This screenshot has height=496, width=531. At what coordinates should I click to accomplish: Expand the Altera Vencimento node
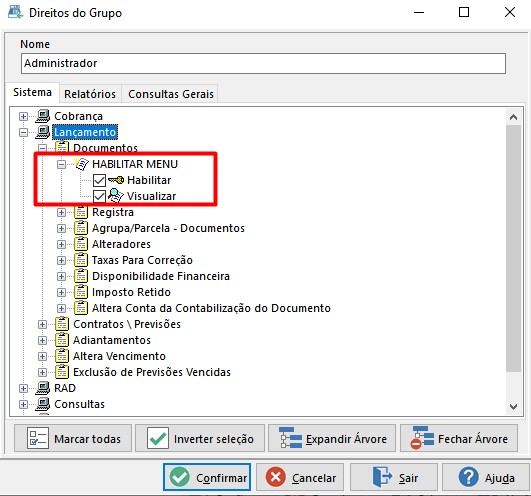pyautogui.click(x=42, y=357)
